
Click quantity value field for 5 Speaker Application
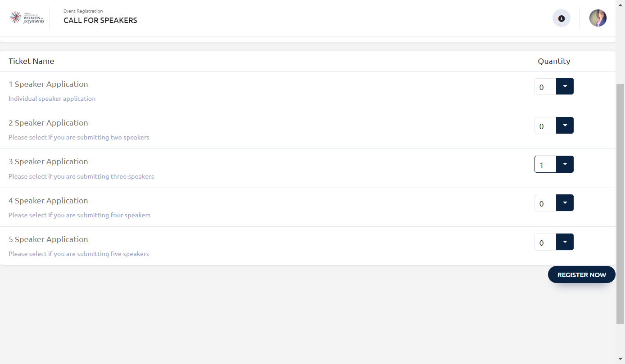[545, 243]
